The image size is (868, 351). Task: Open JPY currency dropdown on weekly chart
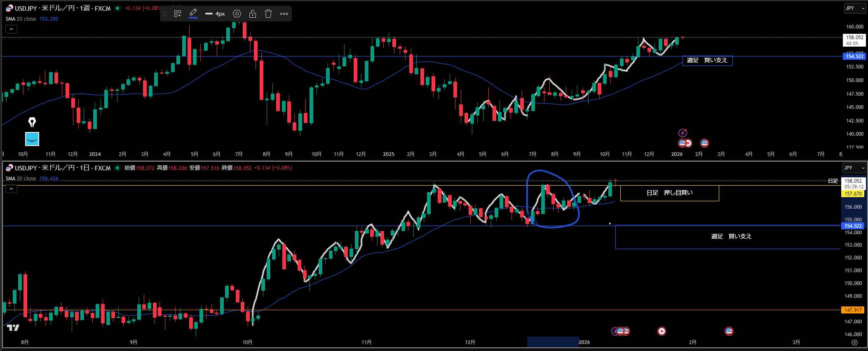(854, 8)
